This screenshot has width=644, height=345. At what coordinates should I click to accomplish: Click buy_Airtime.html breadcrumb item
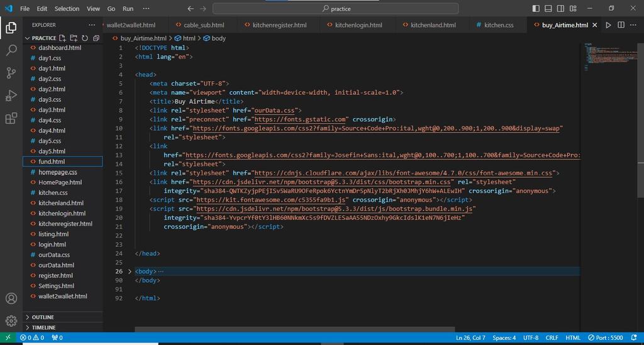click(x=140, y=38)
